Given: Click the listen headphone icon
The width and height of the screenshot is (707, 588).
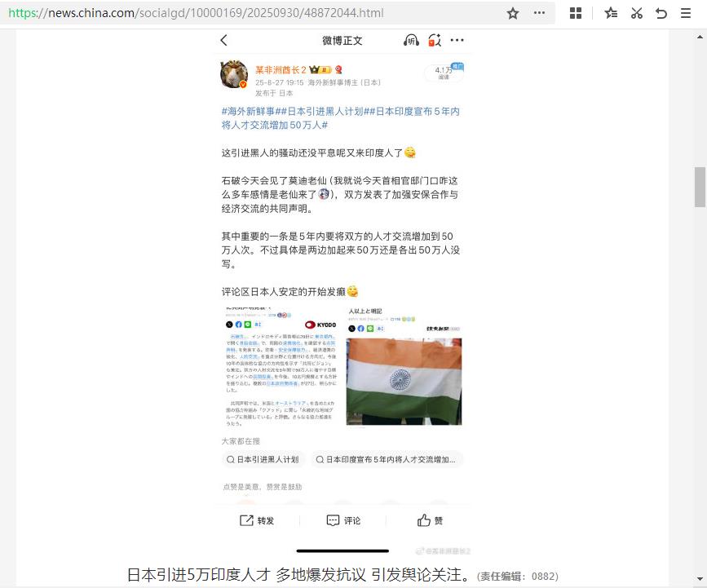Looking at the screenshot, I should 411,41.
